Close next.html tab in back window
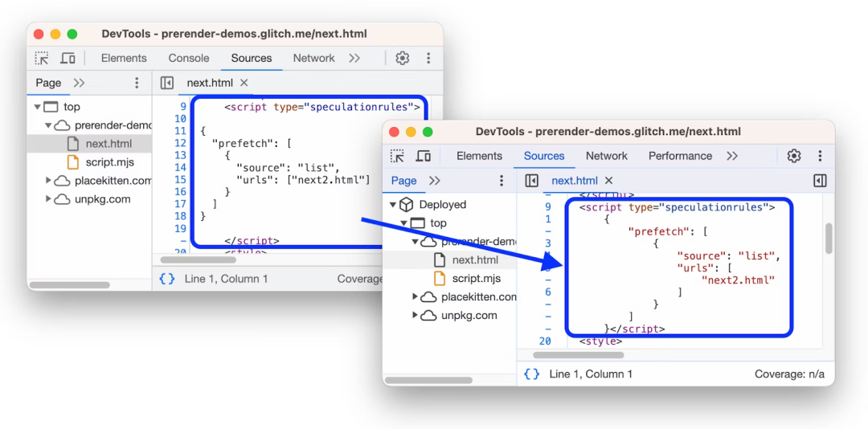The width and height of the screenshot is (868, 429). coord(244,83)
